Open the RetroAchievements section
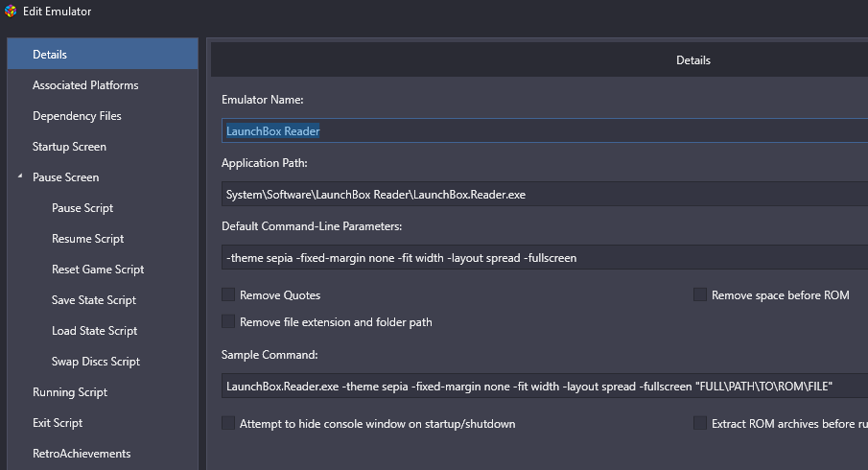This screenshot has height=470, width=868. point(82,454)
